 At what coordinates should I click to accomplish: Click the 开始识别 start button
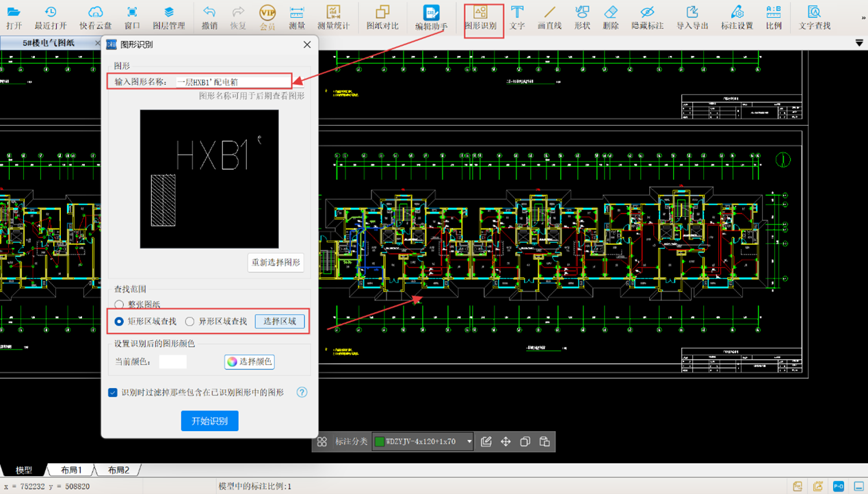[x=209, y=421]
